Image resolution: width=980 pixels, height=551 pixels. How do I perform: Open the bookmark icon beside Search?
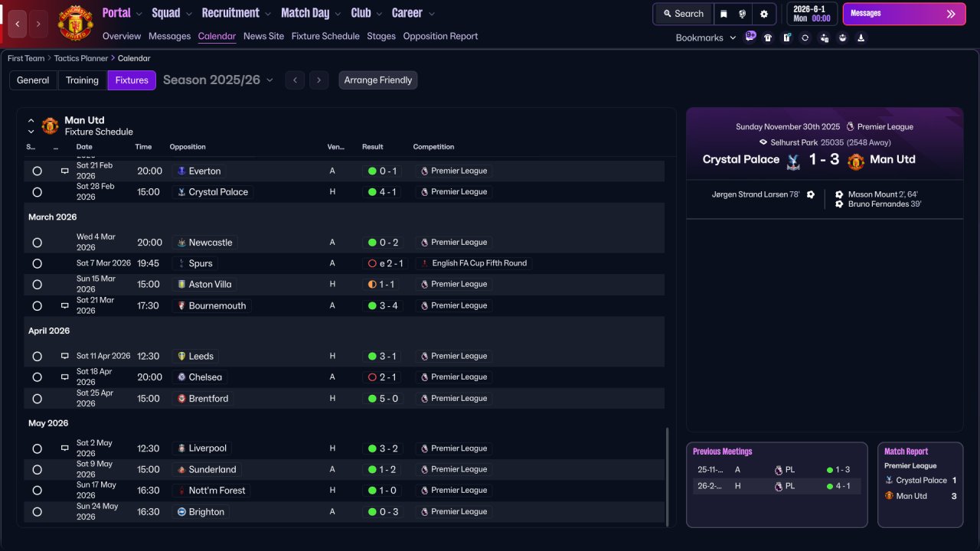(x=724, y=14)
